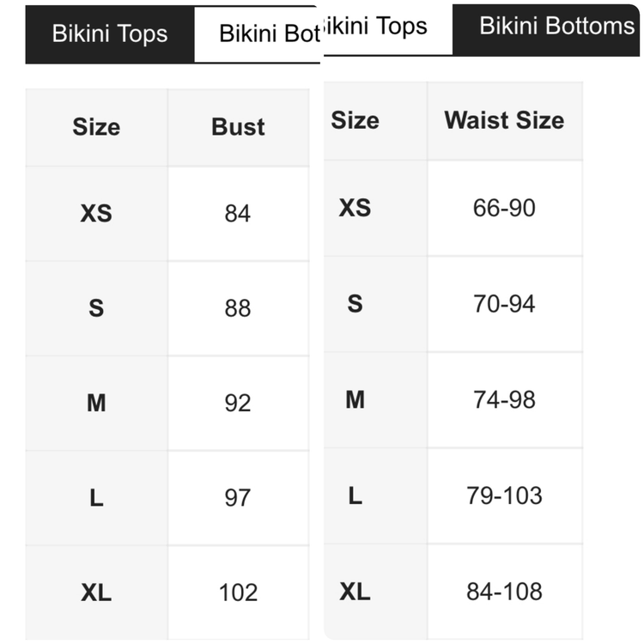The width and height of the screenshot is (644, 644).
Task: Click waist range 74-98
Action: point(504,399)
